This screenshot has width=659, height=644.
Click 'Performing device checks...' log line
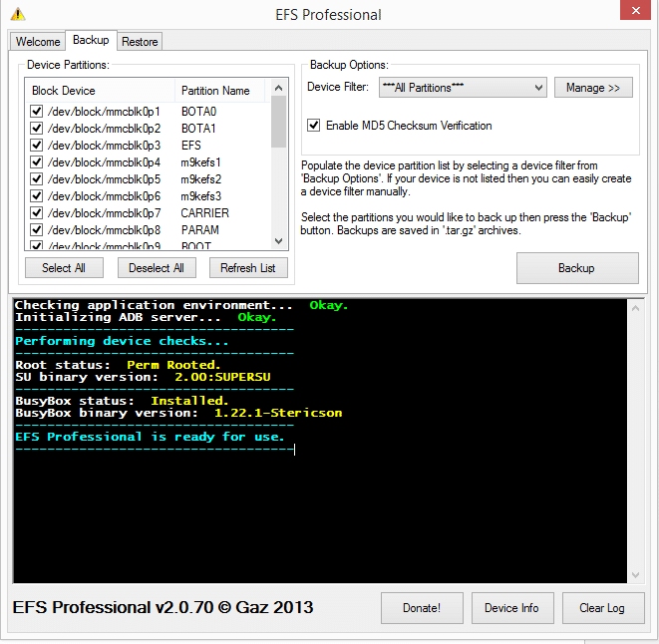122,341
